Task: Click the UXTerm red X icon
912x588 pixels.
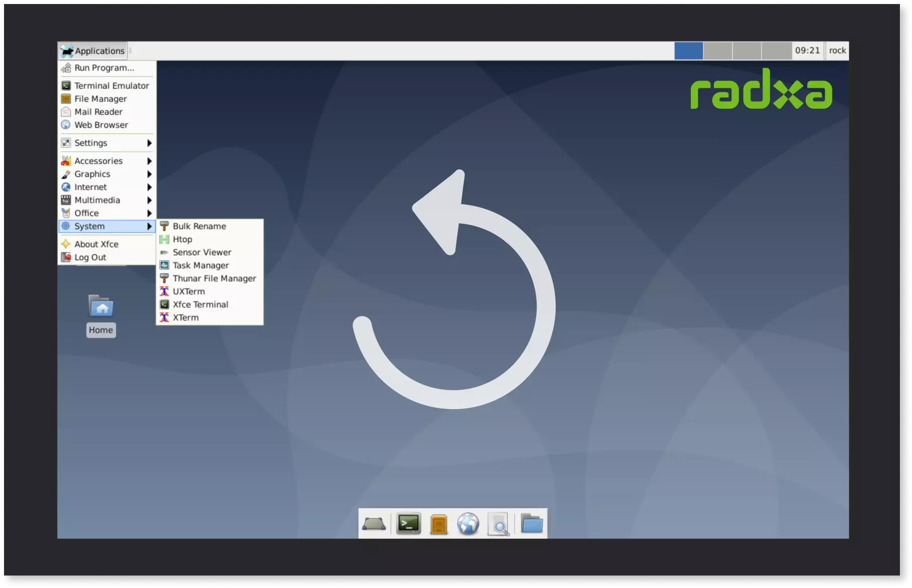Action: click(164, 292)
